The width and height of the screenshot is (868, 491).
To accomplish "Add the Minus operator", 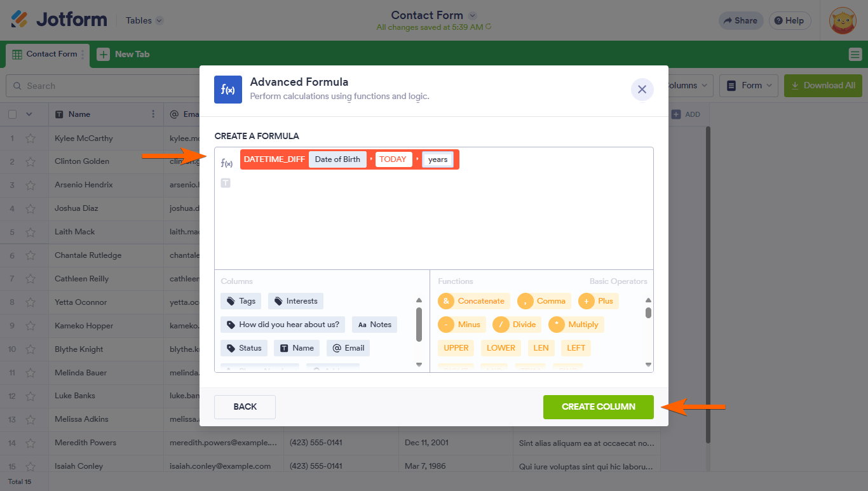I will coord(461,325).
